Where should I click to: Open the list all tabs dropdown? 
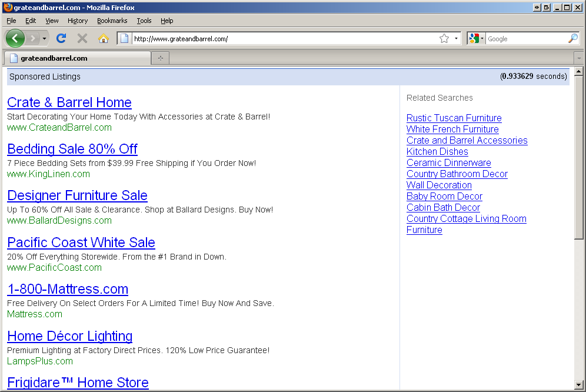click(579, 58)
